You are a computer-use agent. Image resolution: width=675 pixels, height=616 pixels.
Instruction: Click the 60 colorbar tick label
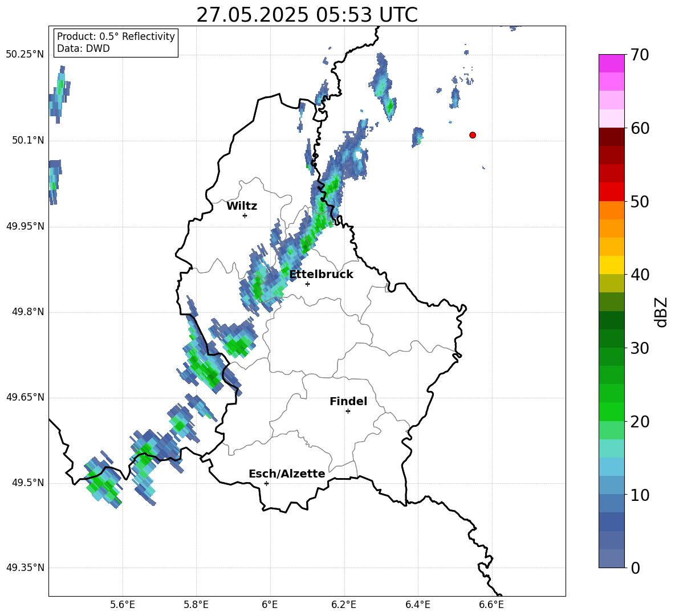coord(640,128)
